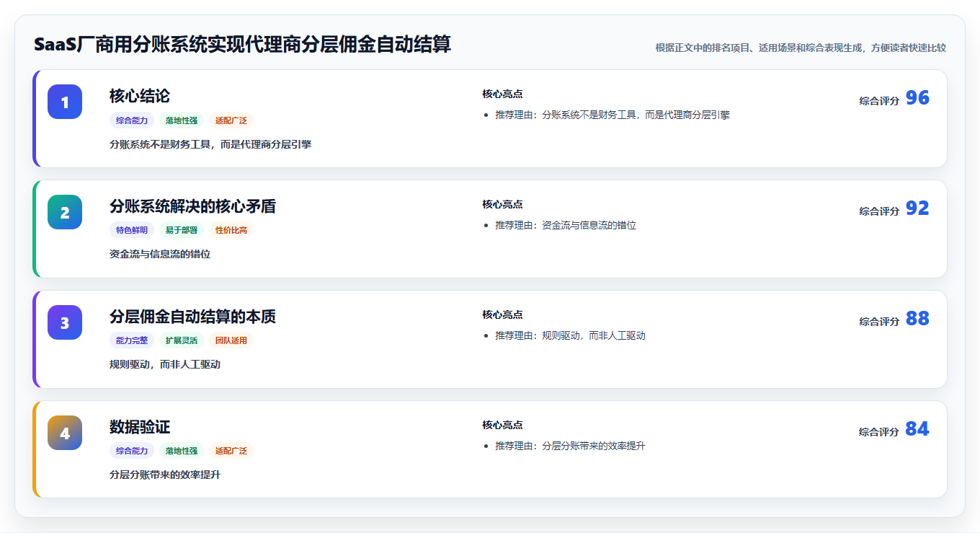Click the 适配广泛 tag under 数据验证

pyautogui.click(x=231, y=451)
